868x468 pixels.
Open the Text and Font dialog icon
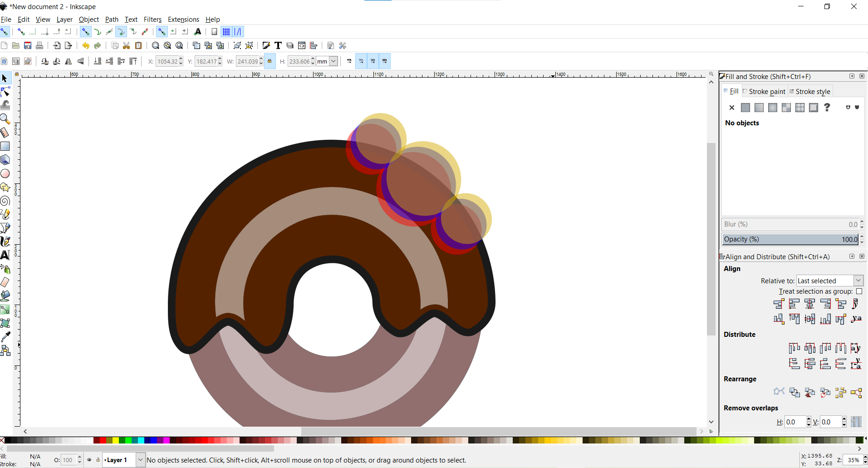click(278, 45)
